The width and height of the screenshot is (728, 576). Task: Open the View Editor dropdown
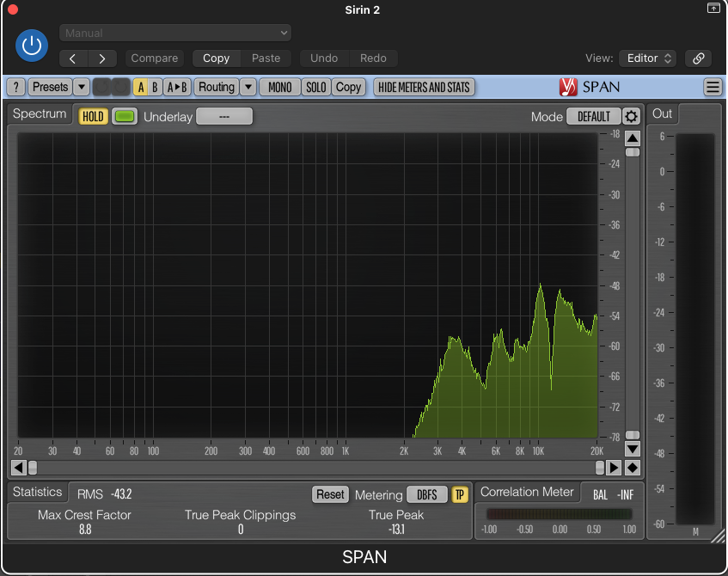(x=648, y=58)
